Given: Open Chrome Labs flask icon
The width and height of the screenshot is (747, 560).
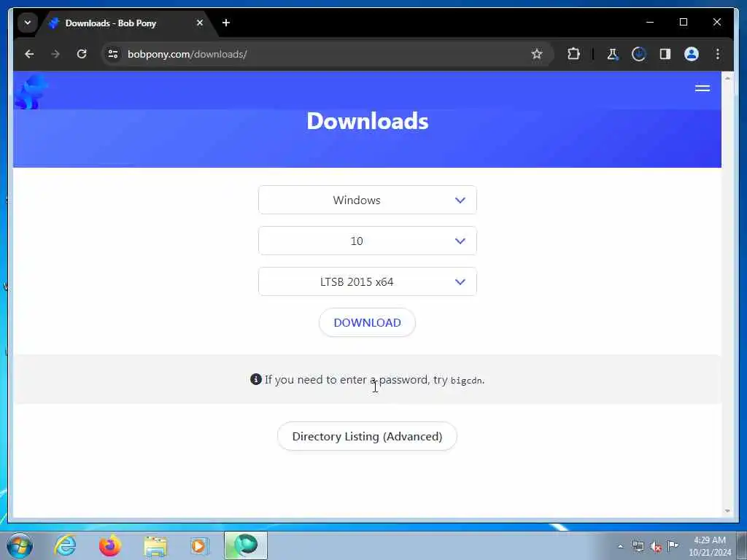Looking at the screenshot, I should coord(613,54).
